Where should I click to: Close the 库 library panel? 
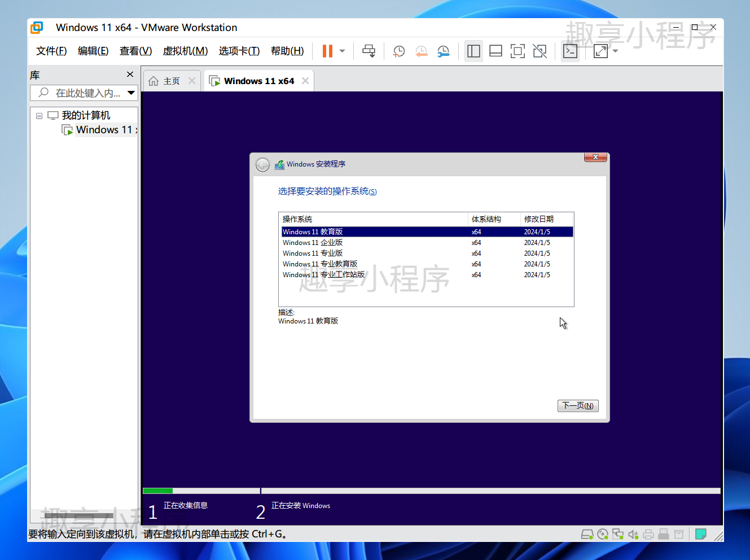click(130, 75)
